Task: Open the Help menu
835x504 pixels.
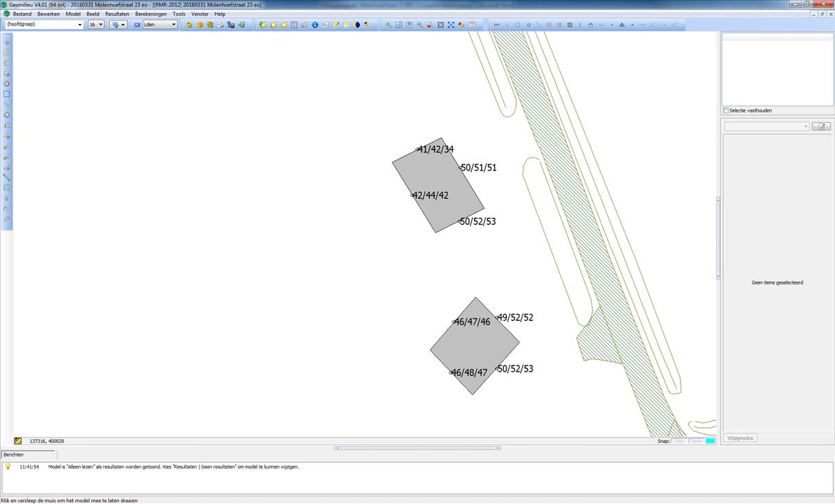Action: point(220,14)
